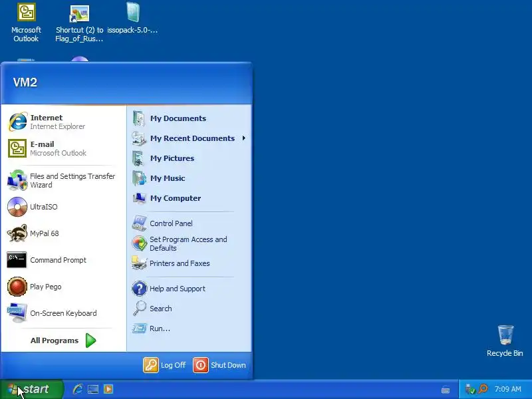Click the keyboard icon on taskbar
Viewport: 532px width, 399px height.
click(446, 390)
